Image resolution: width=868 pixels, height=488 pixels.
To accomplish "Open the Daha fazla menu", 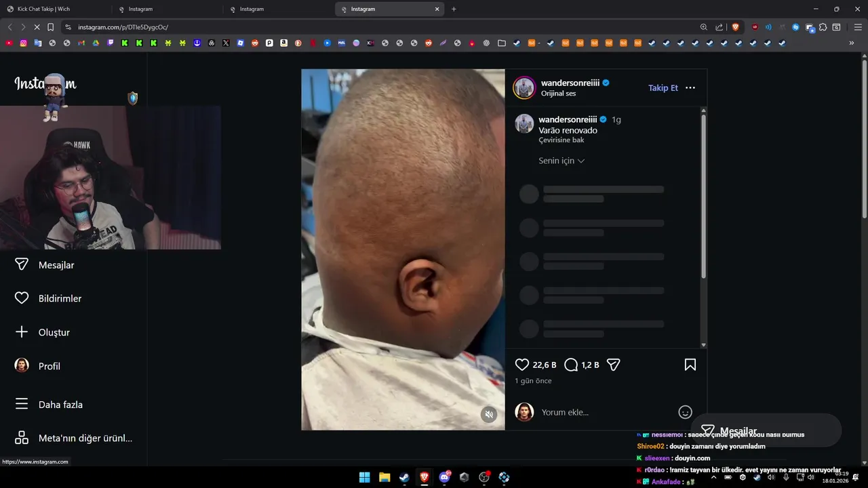I will (49, 405).
